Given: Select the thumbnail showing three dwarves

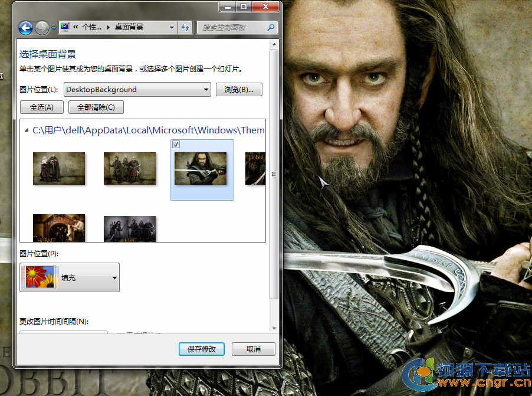Looking at the screenshot, I should (x=130, y=168).
